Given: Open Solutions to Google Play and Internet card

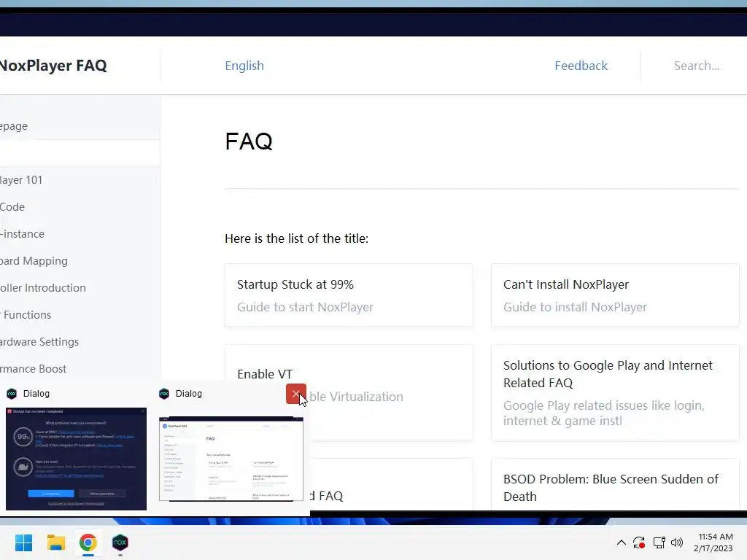Looking at the screenshot, I should pos(615,392).
